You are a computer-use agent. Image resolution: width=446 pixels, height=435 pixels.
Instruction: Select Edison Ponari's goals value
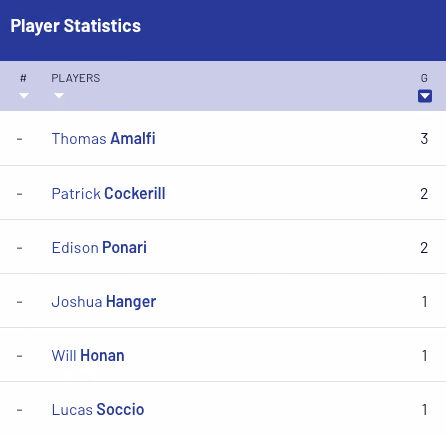pyautogui.click(x=424, y=248)
